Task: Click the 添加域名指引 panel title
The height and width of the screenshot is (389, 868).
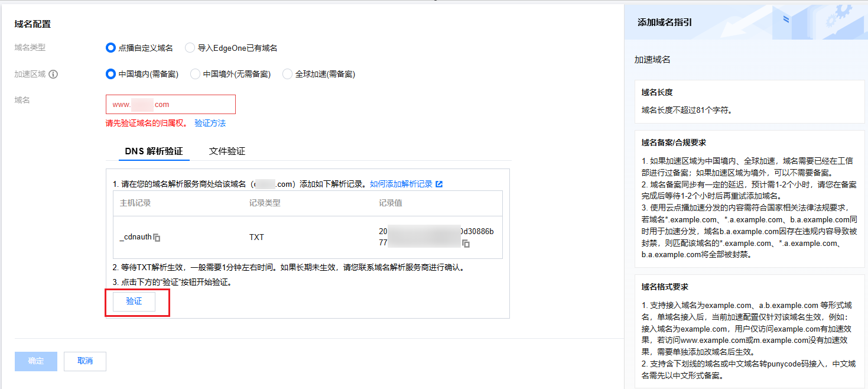Action: (665, 22)
